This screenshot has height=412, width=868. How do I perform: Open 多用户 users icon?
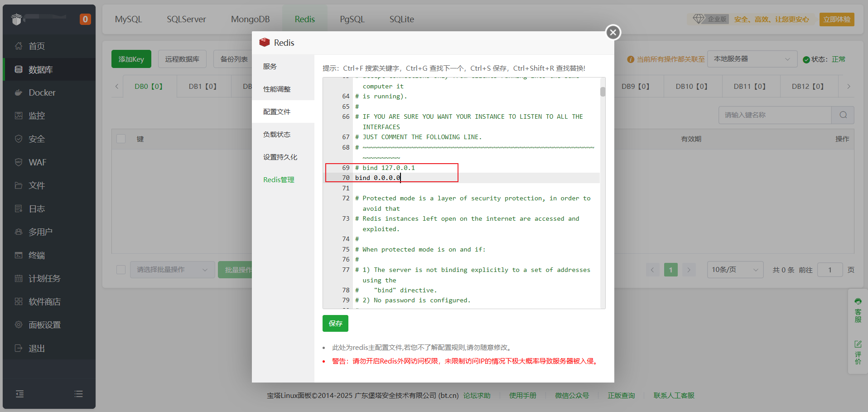pos(19,232)
